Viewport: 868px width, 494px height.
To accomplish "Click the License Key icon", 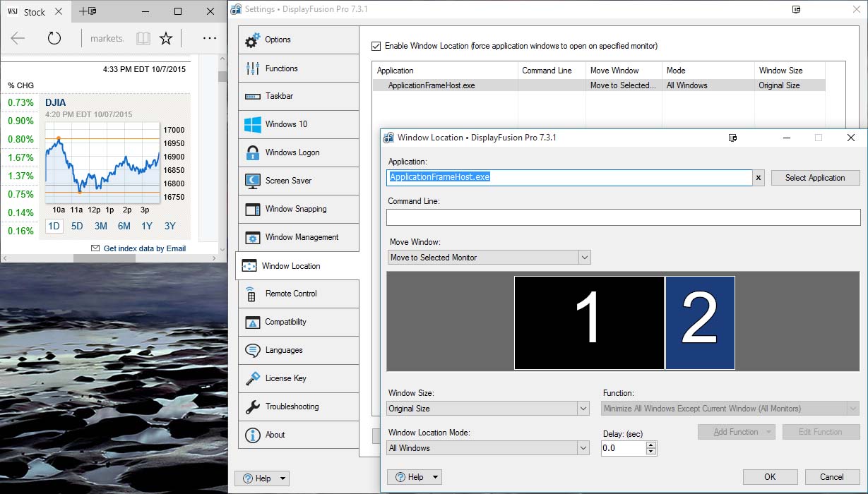I will pyautogui.click(x=252, y=379).
